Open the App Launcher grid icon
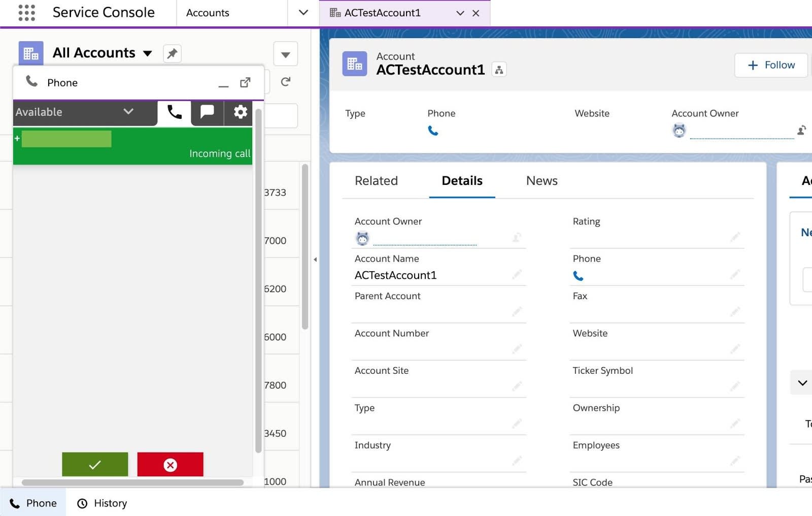The image size is (812, 516). point(26,13)
